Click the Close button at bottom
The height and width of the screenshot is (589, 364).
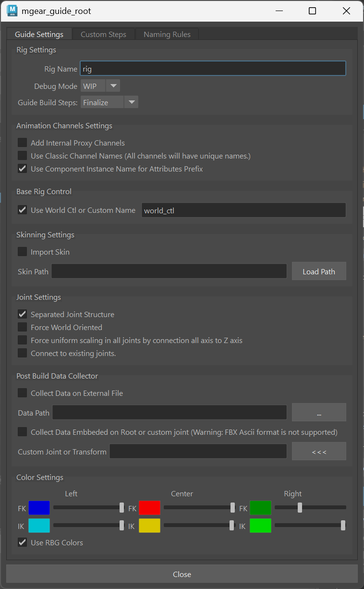pos(182,574)
